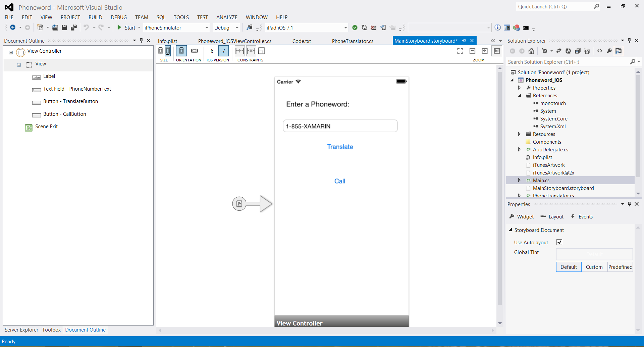Open the Debug configuration dropdown
Viewport: 644px width, 347px height.
[237, 28]
